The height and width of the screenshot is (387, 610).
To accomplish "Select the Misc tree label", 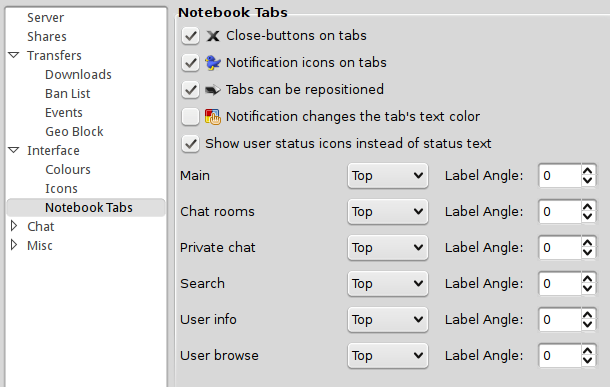I will [40, 245].
